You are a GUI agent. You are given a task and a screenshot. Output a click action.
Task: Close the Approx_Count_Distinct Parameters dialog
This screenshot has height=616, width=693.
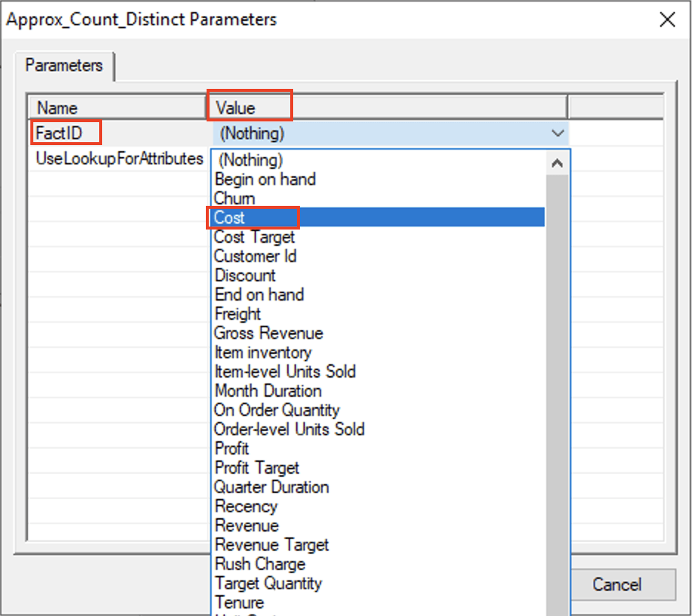click(667, 20)
